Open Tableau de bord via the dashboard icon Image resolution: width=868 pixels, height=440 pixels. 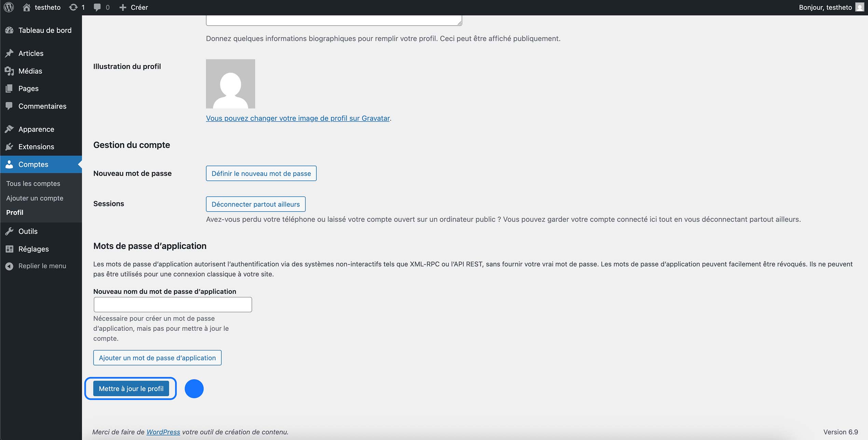click(9, 30)
